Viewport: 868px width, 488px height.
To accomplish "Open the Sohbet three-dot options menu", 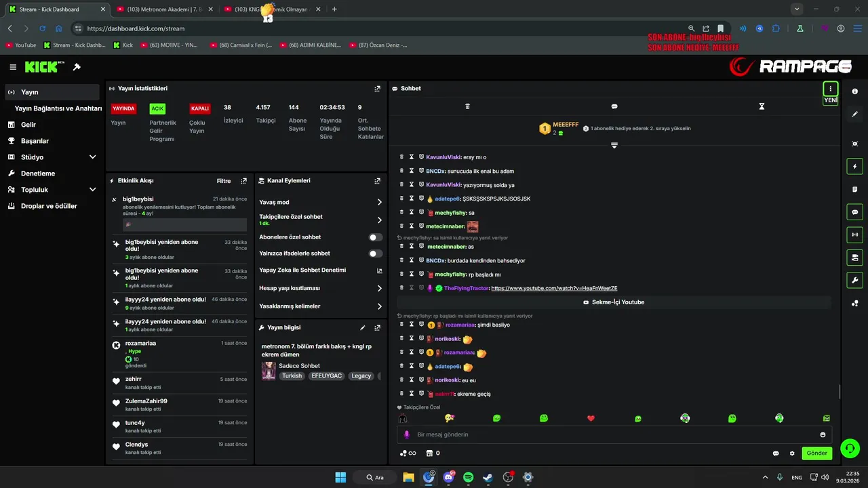I will [x=831, y=89].
